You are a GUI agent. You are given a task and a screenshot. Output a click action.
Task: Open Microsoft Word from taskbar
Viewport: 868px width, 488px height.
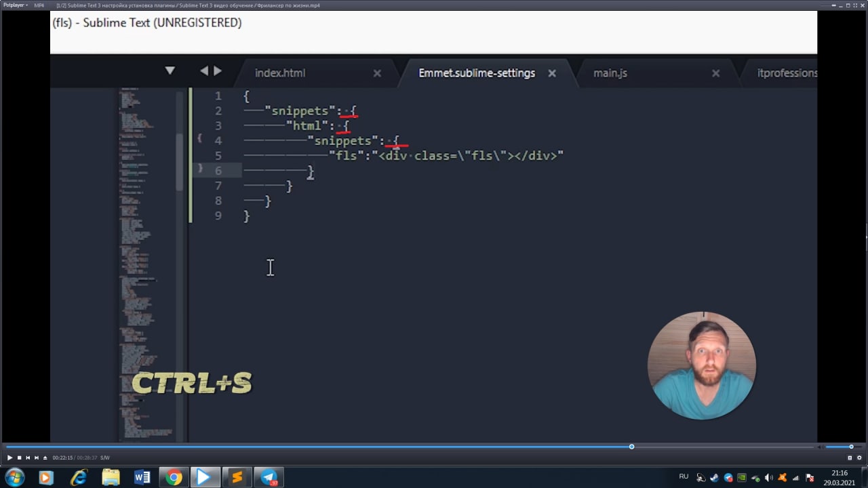coord(142,477)
